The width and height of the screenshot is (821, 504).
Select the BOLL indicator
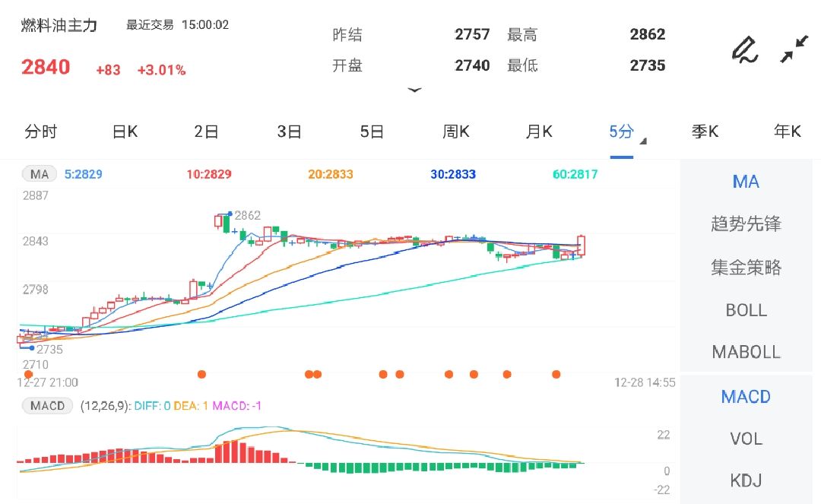tap(746, 310)
